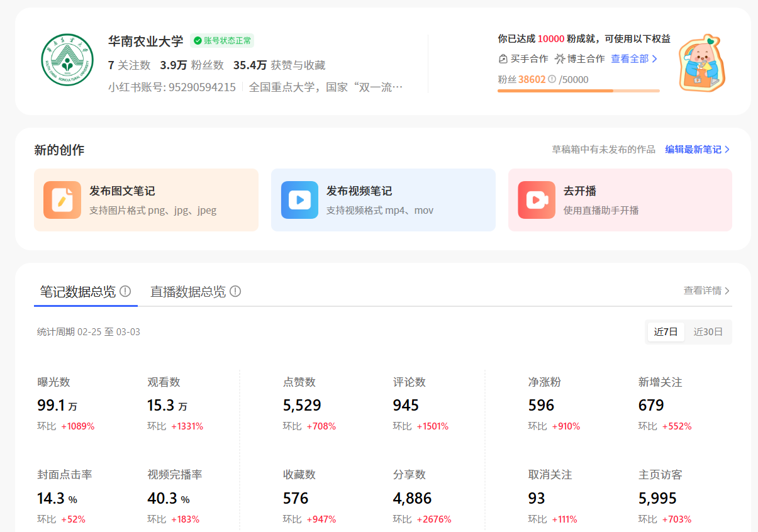Click 曝光数 value 99.1 万
758x532 pixels.
[57, 406]
